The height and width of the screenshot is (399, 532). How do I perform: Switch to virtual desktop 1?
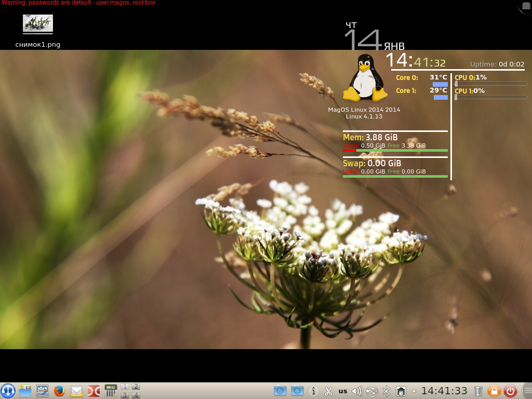click(x=125, y=387)
